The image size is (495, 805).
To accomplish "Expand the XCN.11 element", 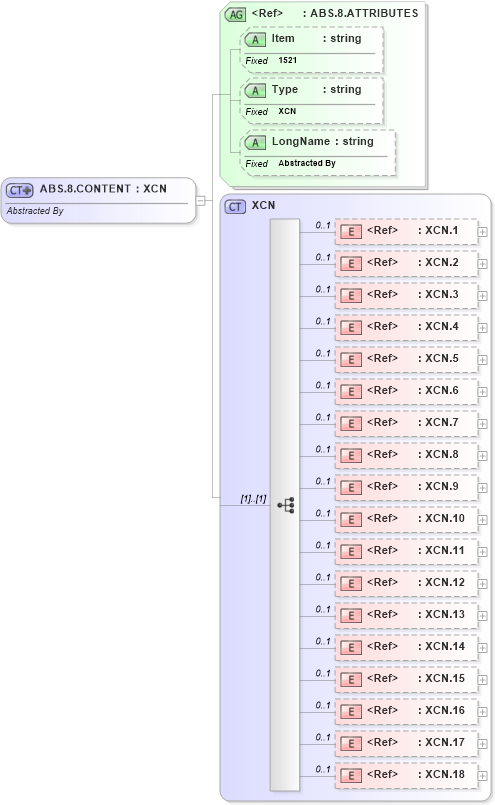I will pyautogui.click(x=482, y=552).
